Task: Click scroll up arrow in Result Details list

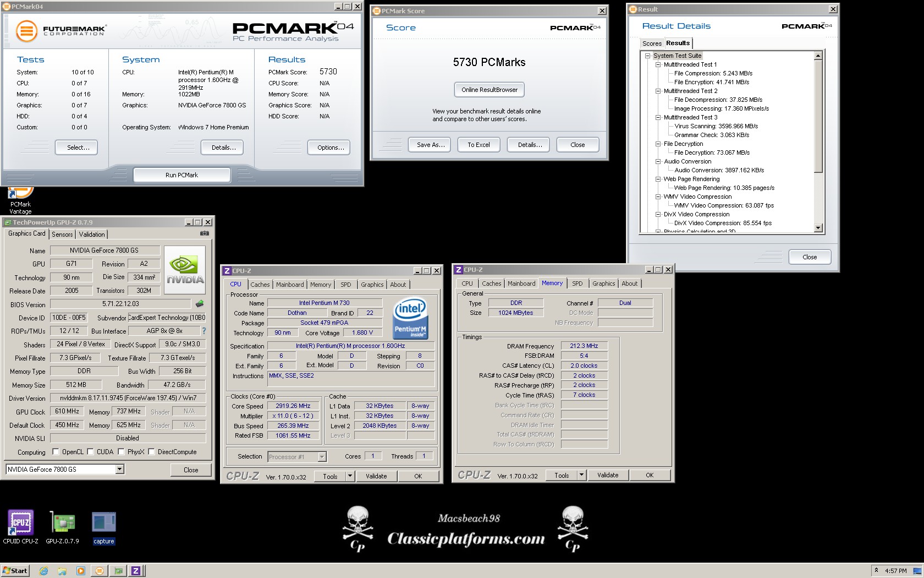Action: (818, 56)
